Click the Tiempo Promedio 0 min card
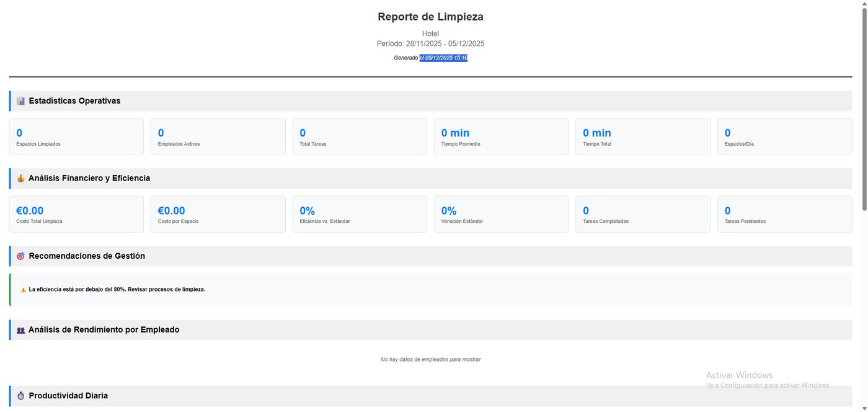Screen dimensions: 868x412 pyautogui.click(x=501, y=137)
